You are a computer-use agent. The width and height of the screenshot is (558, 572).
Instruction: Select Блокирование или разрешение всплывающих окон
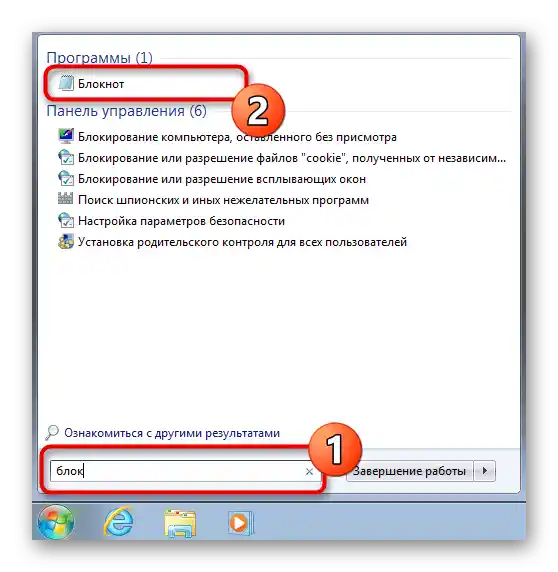click(x=222, y=179)
